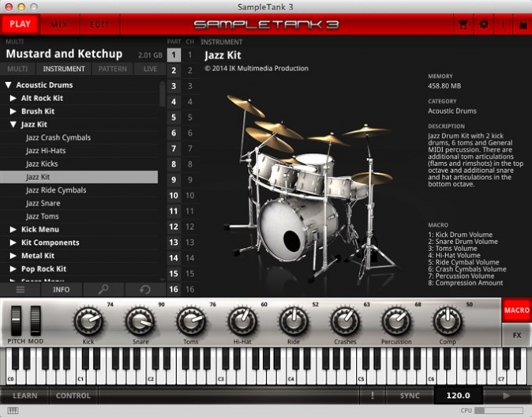
Task: Click the Snare macro knob
Action: [x=140, y=321]
